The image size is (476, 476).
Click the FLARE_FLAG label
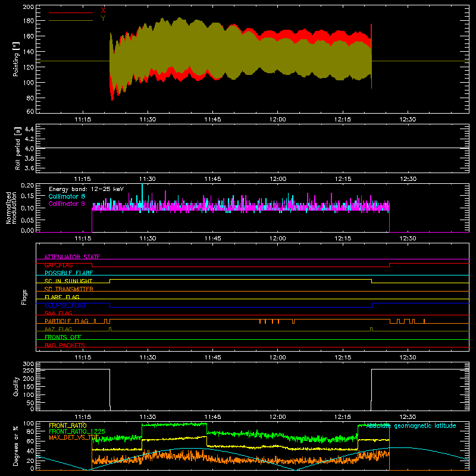point(62,297)
